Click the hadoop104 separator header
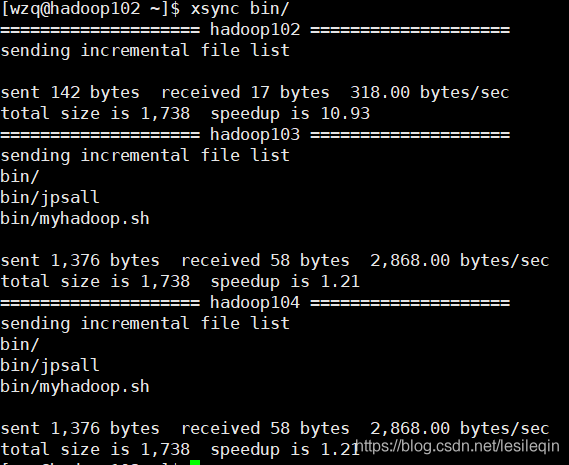The image size is (569, 465). pyautogui.click(x=255, y=303)
